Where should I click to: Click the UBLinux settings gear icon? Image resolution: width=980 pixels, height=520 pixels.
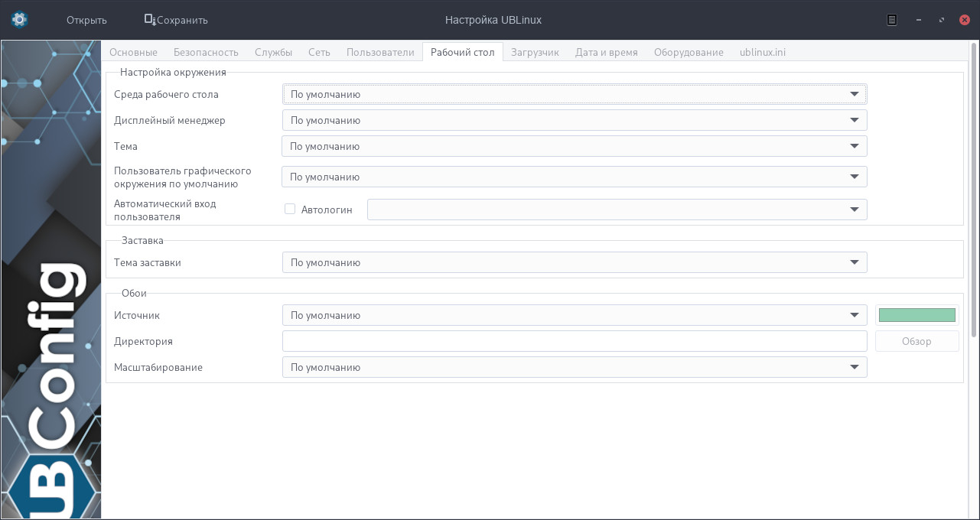point(20,20)
